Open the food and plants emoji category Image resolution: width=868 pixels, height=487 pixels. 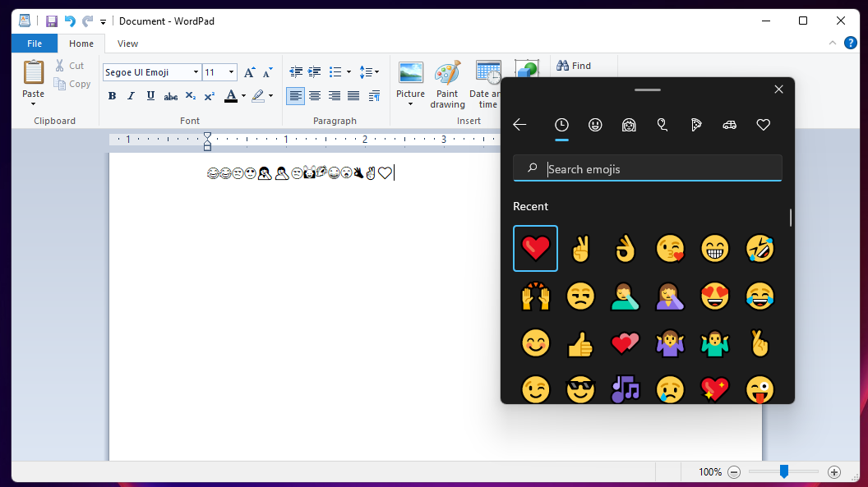click(x=696, y=126)
